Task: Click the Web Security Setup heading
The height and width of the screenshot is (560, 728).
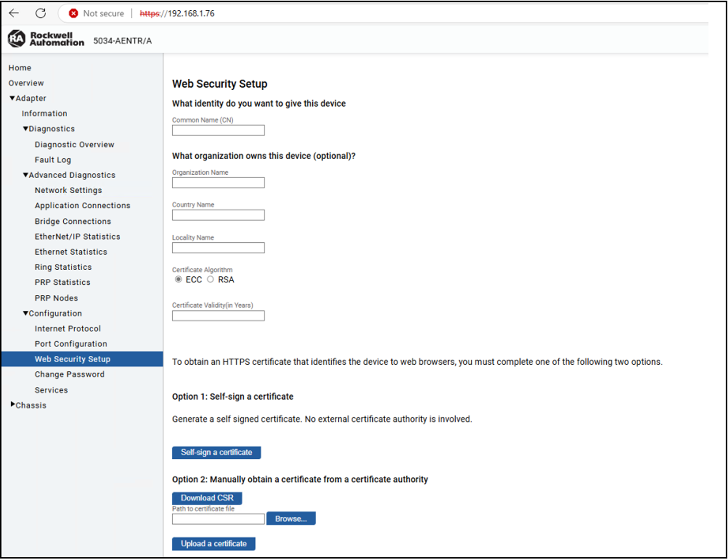Action: (220, 84)
